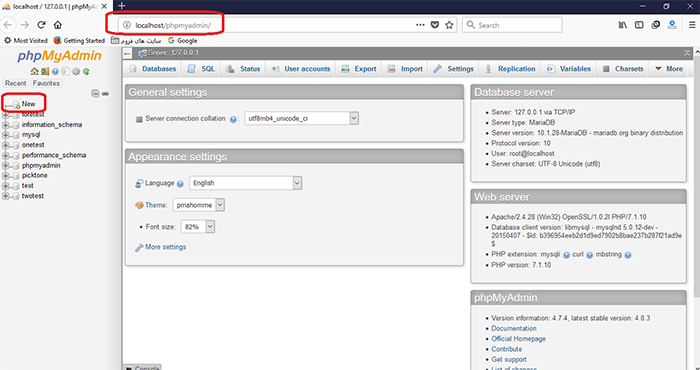
Task: Open the Export tab
Action: [x=359, y=69]
